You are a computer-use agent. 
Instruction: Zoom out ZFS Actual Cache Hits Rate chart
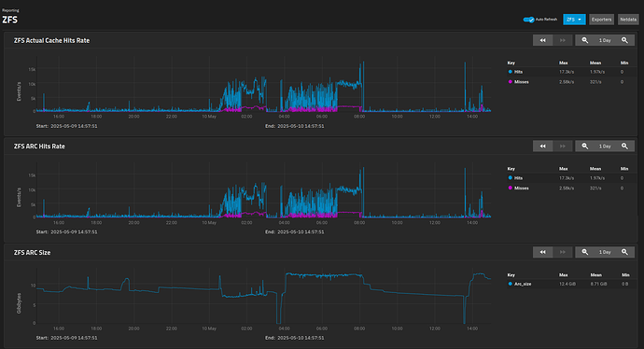(x=585, y=40)
